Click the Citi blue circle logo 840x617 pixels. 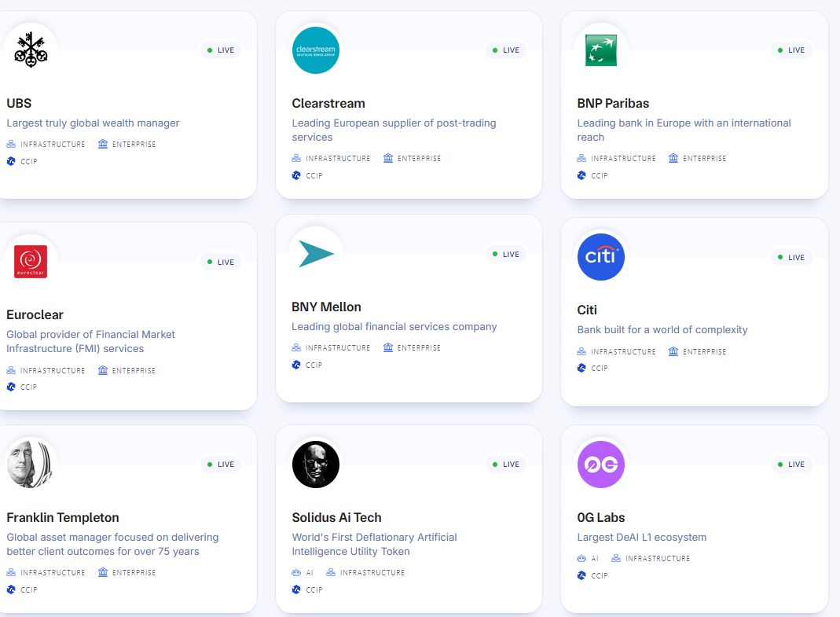pos(600,257)
